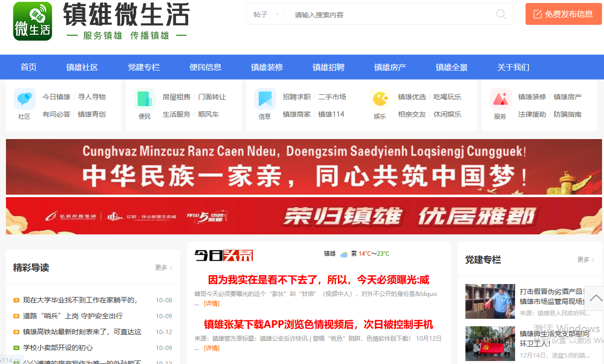Open the 镇雄青创 link
Image resolution: width=604 pixels, height=364 pixels.
pyautogui.click(x=92, y=114)
